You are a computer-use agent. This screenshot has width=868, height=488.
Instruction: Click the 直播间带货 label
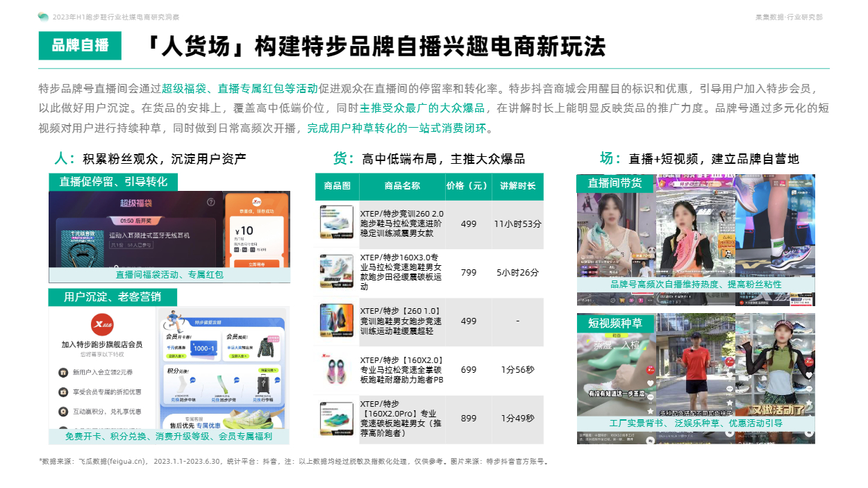(615, 183)
